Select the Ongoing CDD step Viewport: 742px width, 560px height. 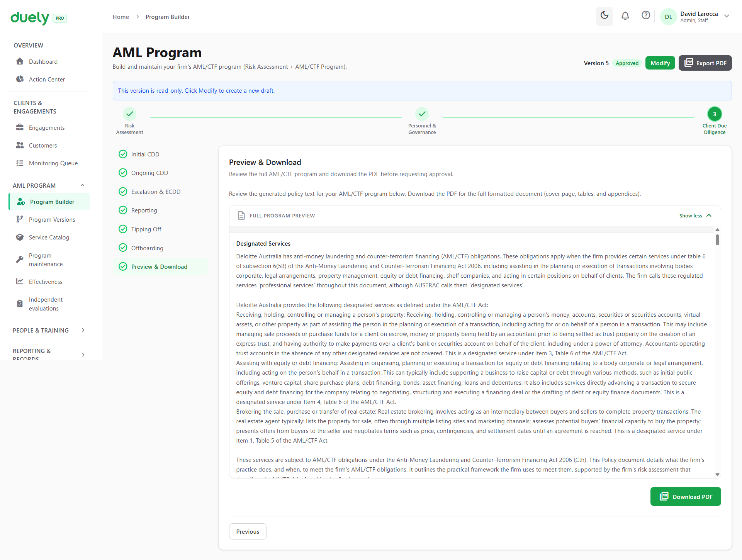160,173
